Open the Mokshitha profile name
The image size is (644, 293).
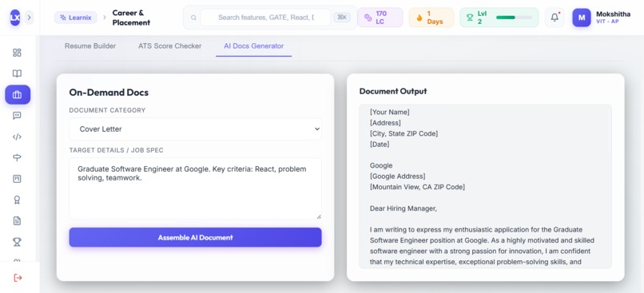pyautogui.click(x=613, y=14)
